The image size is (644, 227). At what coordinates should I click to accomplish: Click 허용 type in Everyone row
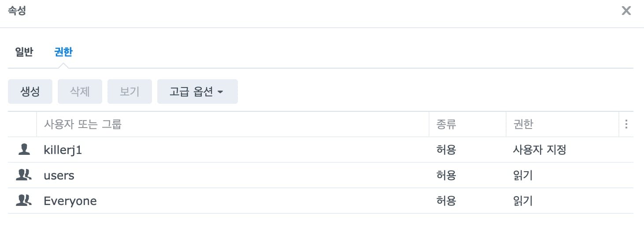446,201
